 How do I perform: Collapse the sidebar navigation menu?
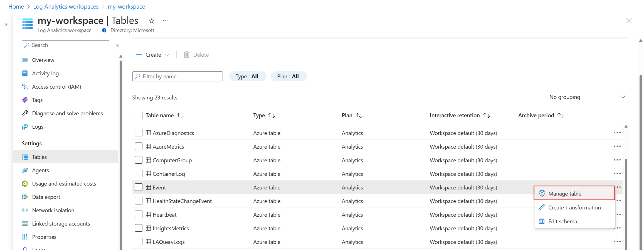pyautogui.click(x=117, y=45)
